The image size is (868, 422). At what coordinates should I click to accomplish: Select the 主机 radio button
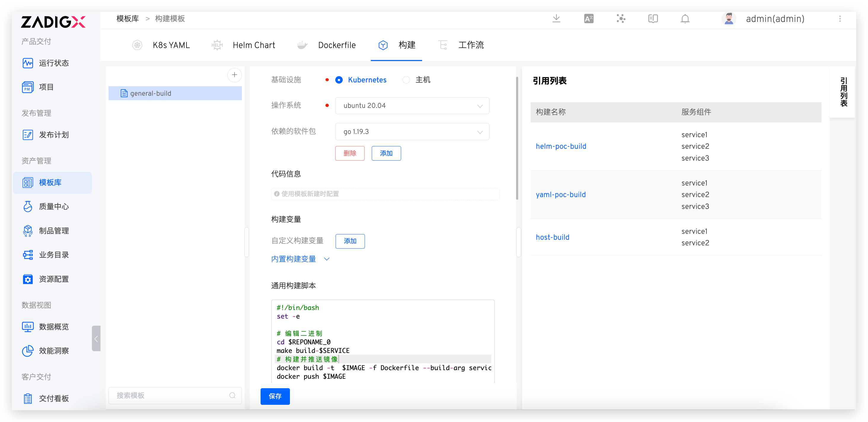pyautogui.click(x=406, y=80)
